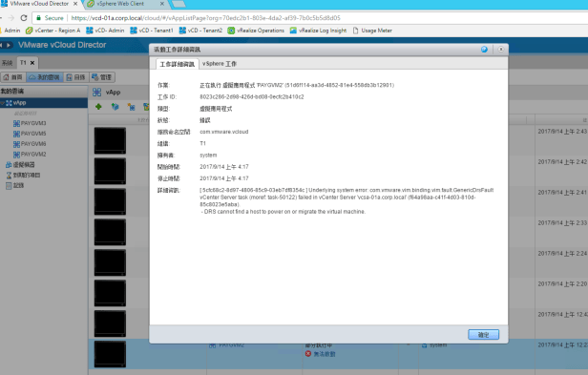Open the vCenter - Region A bookmark
Screen dimensions: 588x375
[52, 31]
